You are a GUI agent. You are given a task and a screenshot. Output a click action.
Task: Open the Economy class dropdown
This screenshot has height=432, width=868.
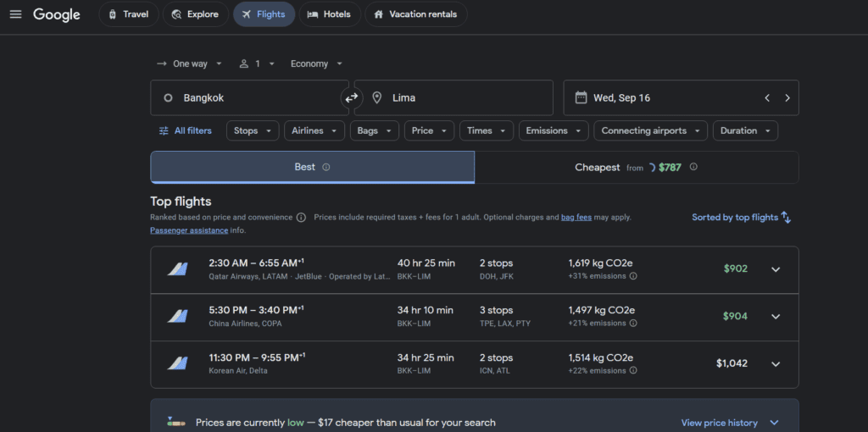(x=317, y=64)
